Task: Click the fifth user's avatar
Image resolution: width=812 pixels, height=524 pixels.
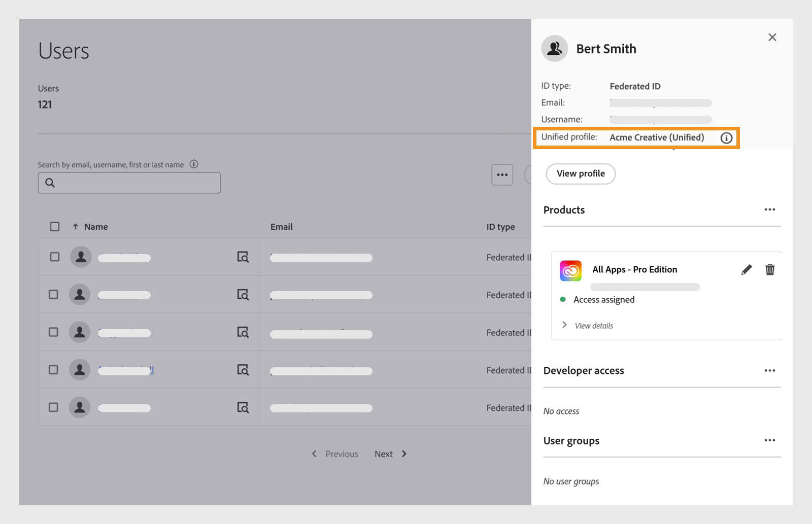Action: click(x=80, y=407)
